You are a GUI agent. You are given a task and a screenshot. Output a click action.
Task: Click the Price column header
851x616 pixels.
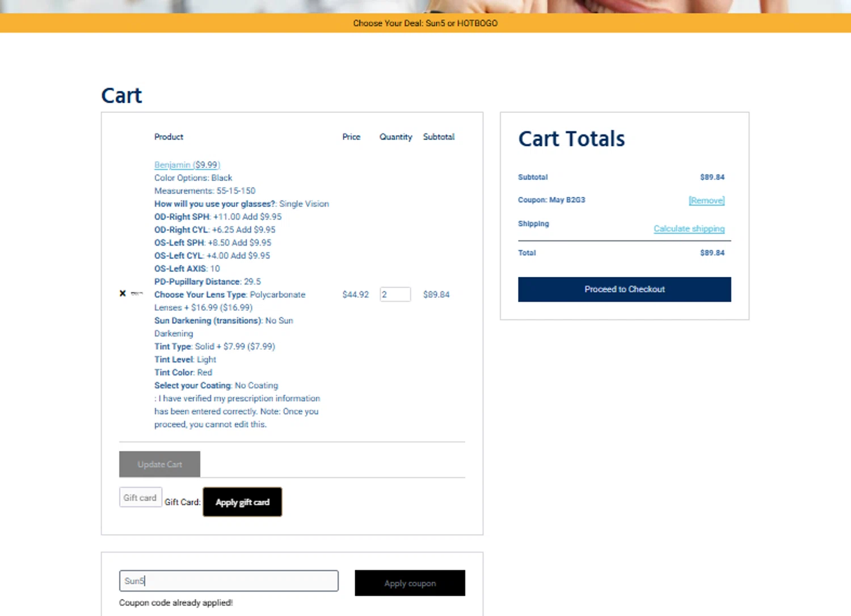click(x=351, y=137)
